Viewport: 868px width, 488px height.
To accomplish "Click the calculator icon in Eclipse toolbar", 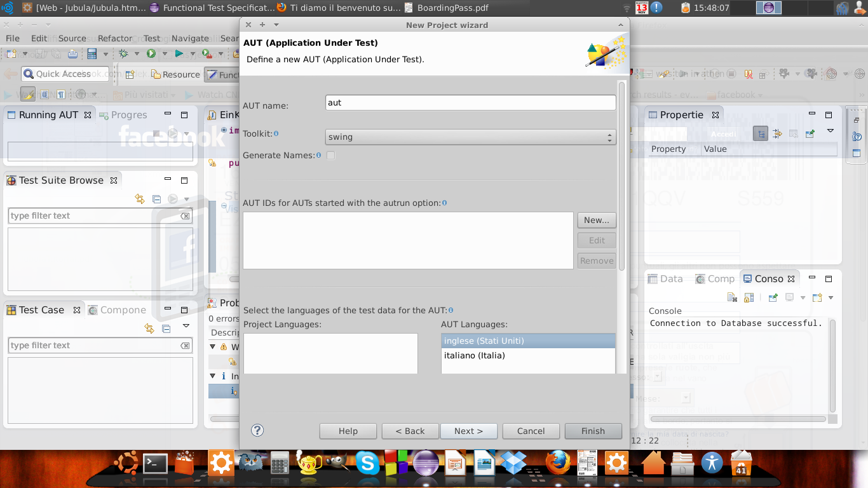I will [x=92, y=54].
